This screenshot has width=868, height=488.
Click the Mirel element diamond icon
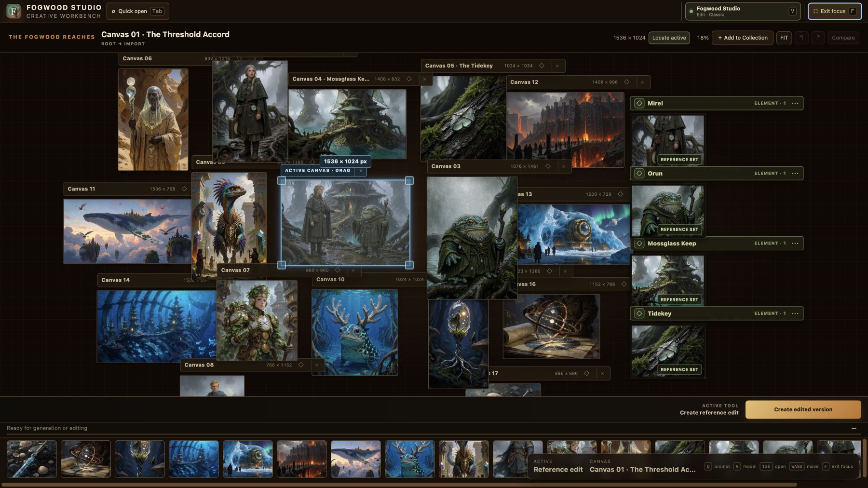coord(639,103)
